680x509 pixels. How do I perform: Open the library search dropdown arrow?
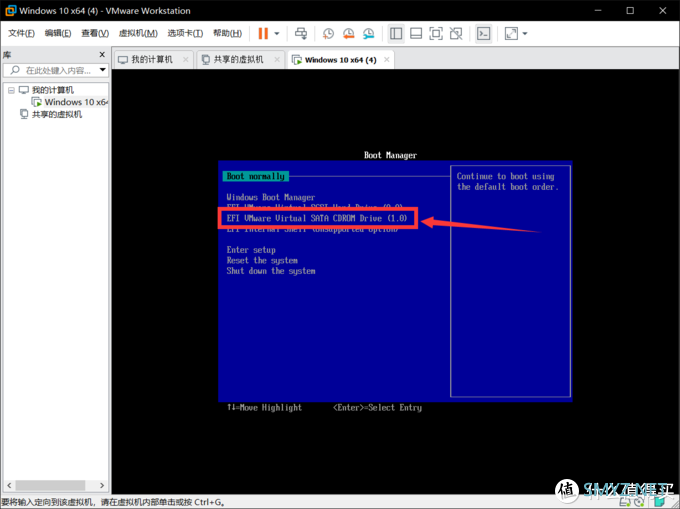click(103, 70)
